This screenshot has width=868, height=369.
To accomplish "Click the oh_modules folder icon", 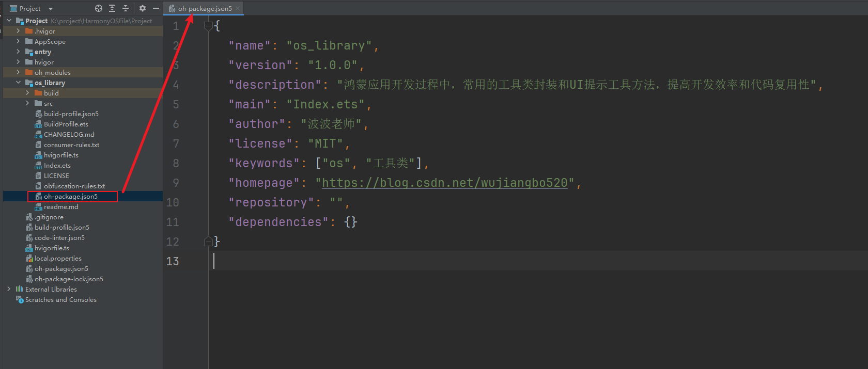I will [29, 72].
